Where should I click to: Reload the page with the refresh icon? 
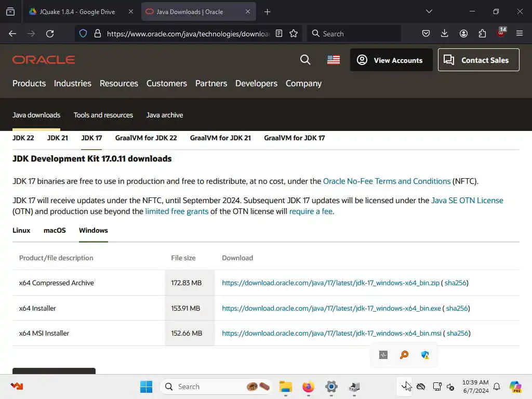[x=50, y=34]
